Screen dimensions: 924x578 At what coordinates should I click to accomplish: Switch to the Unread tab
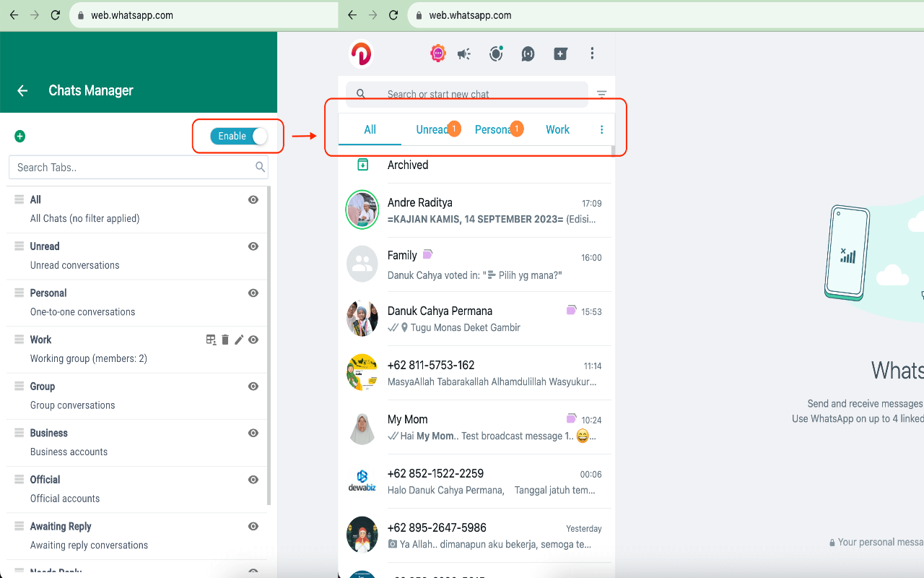tap(432, 129)
